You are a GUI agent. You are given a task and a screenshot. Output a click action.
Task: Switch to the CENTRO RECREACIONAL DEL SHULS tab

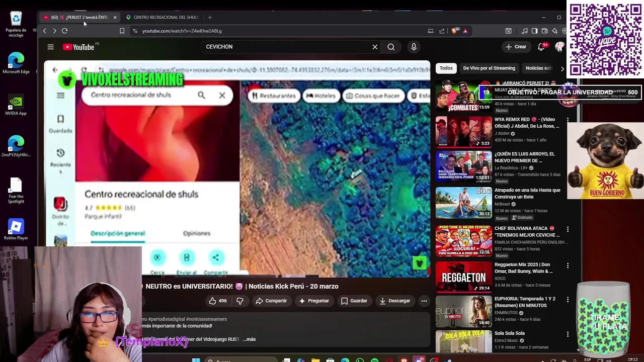click(162, 17)
